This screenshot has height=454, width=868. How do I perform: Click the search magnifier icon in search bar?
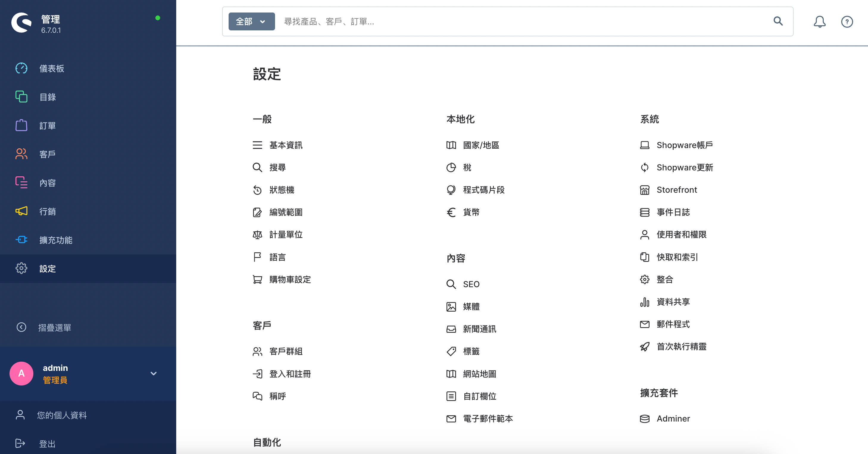(x=778, y=21)
